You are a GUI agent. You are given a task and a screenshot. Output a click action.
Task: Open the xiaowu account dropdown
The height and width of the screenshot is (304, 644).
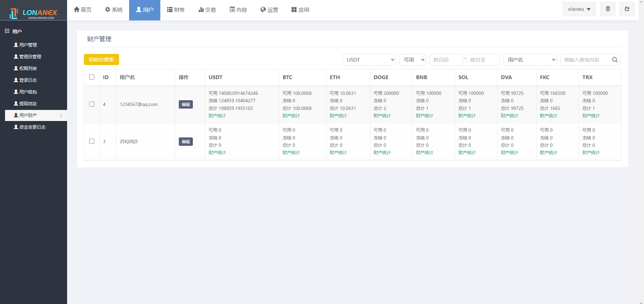(579, 9)
